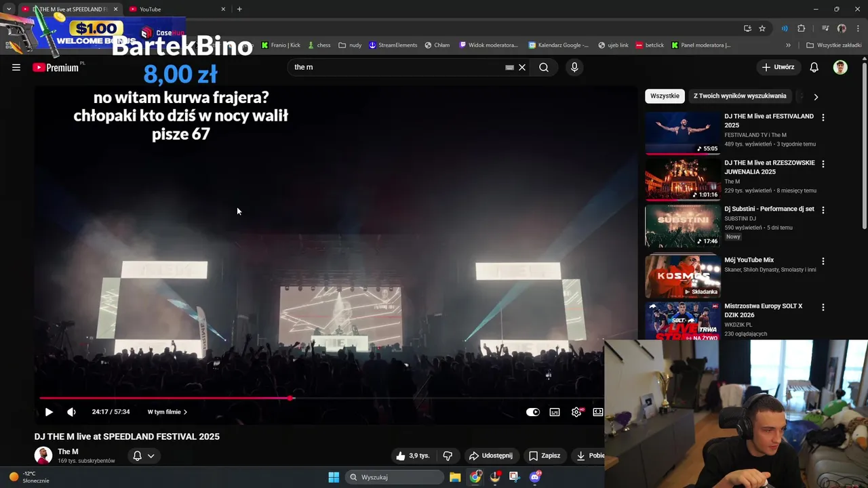Open the on-screen keyboard in search box

(509, 67)
